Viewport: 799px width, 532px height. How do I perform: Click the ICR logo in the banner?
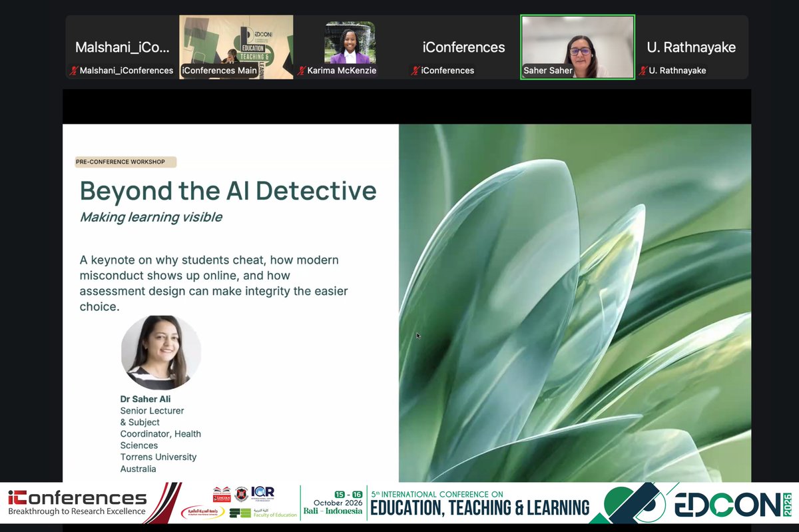[263, 493]
